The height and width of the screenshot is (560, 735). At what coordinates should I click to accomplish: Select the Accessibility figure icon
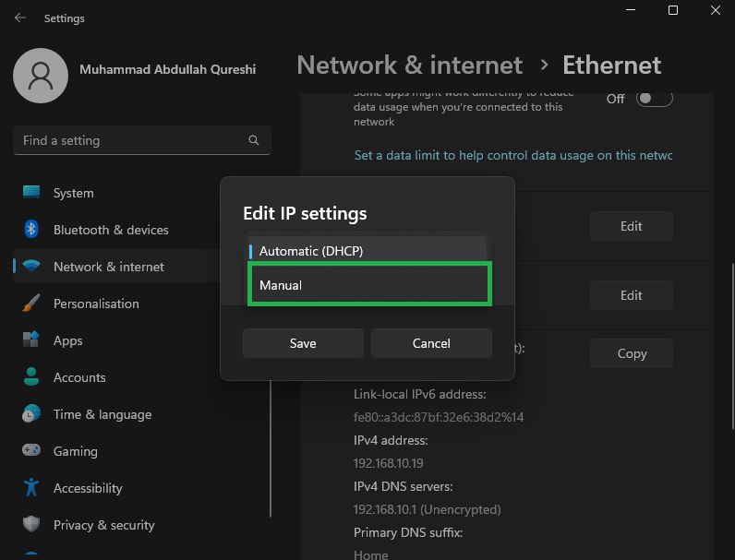[x=31, y=488]
